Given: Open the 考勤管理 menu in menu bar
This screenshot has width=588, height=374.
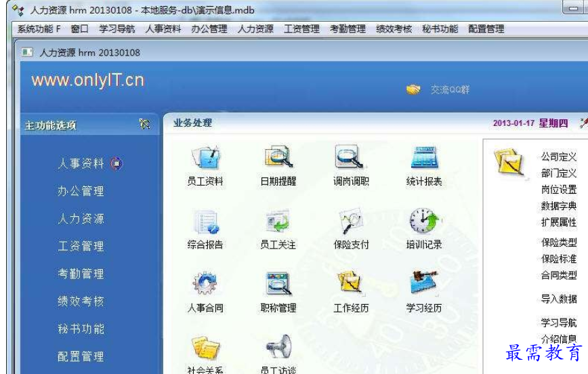Looking at the screenshot, I should (x=348, y=29).
